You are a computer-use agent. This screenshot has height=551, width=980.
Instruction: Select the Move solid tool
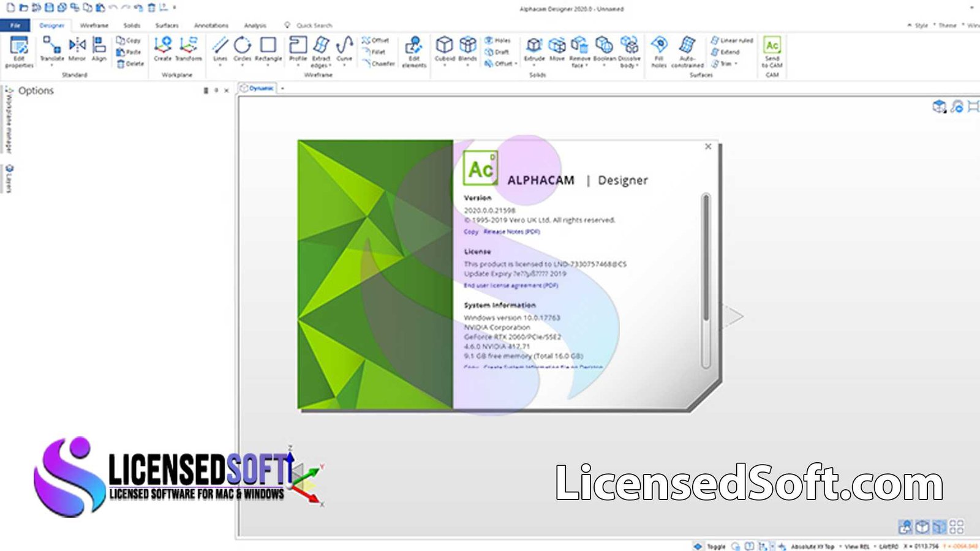557,50
